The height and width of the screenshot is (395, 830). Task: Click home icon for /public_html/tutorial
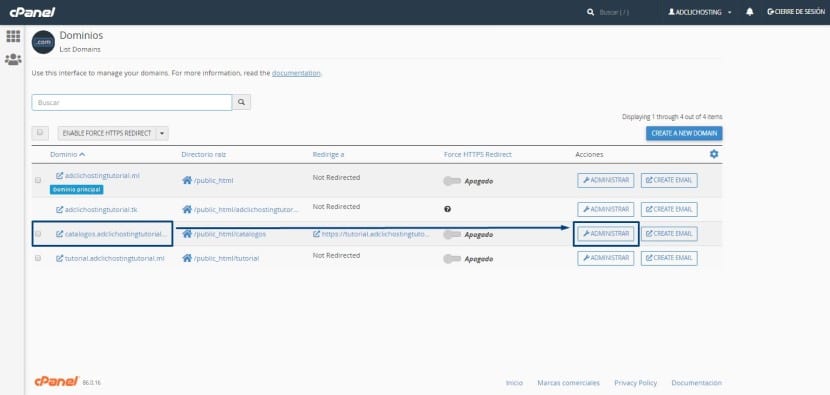[x=187, y=258]
